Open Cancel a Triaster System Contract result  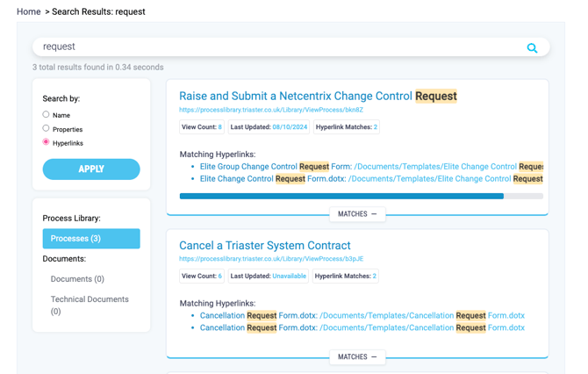pos(264,246)
